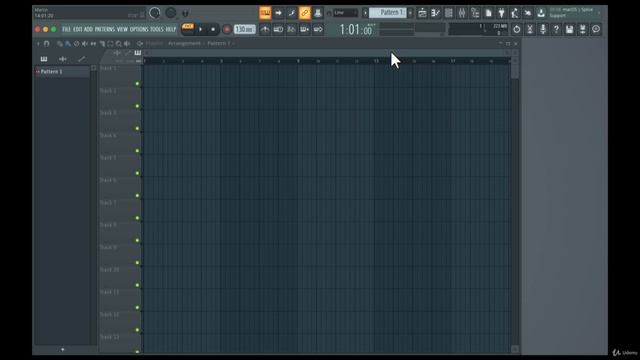Open the help question mark icon
The height and width of the screenshot is (360, 640).
pos(556,29)
